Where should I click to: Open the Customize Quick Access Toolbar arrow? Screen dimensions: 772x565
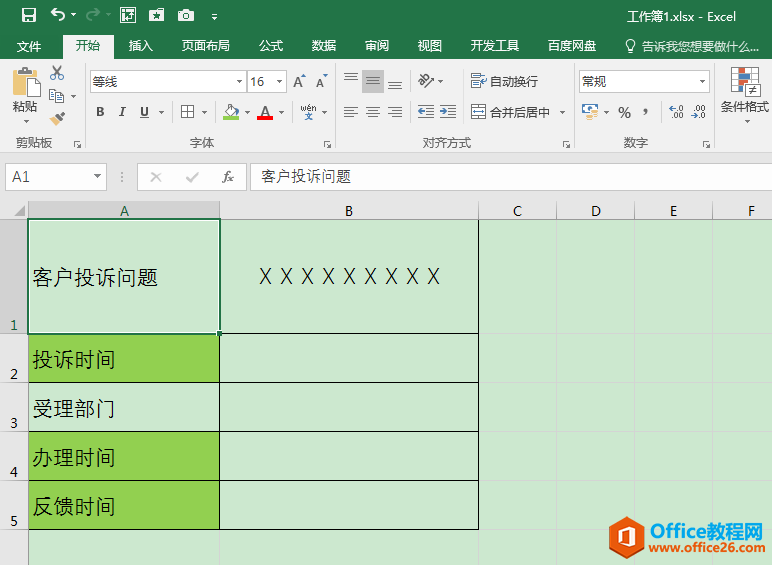coord(214,16)
